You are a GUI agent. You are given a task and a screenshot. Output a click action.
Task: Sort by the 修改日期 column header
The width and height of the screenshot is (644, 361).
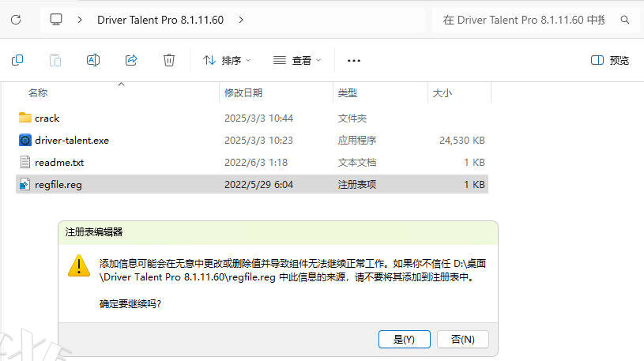click(x=243, y=92)
